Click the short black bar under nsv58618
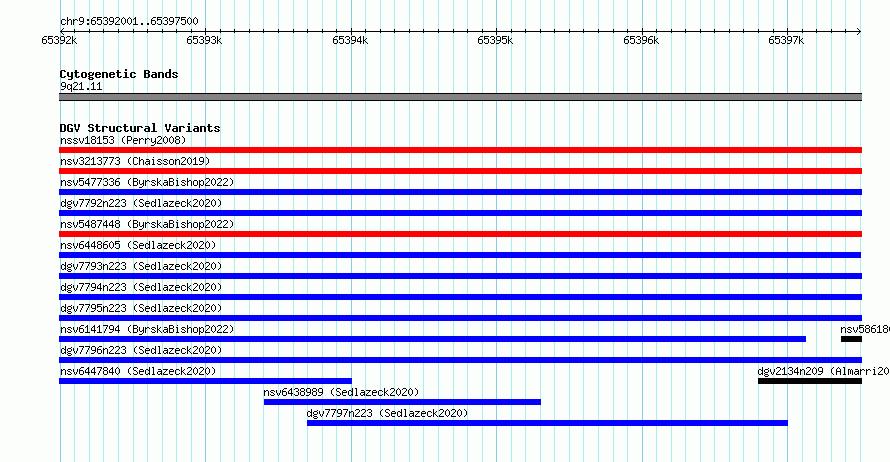Viewport: 890px width, 462px height. 851,339
